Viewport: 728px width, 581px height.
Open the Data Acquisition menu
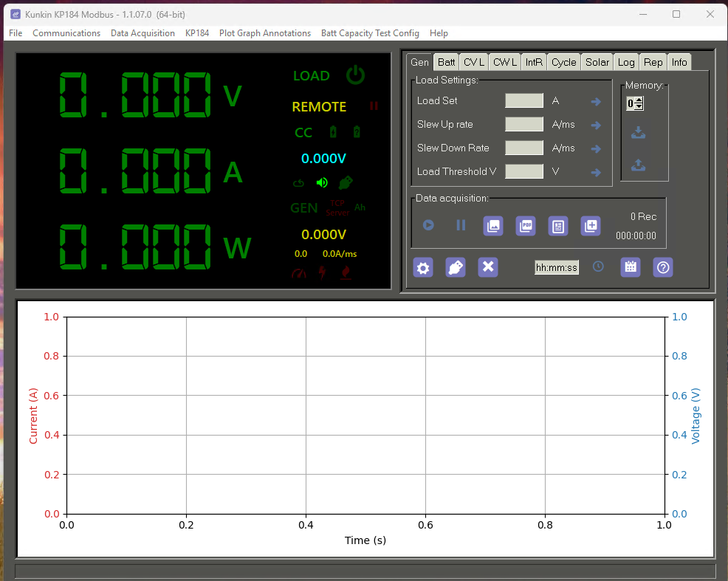click(142, 33)
